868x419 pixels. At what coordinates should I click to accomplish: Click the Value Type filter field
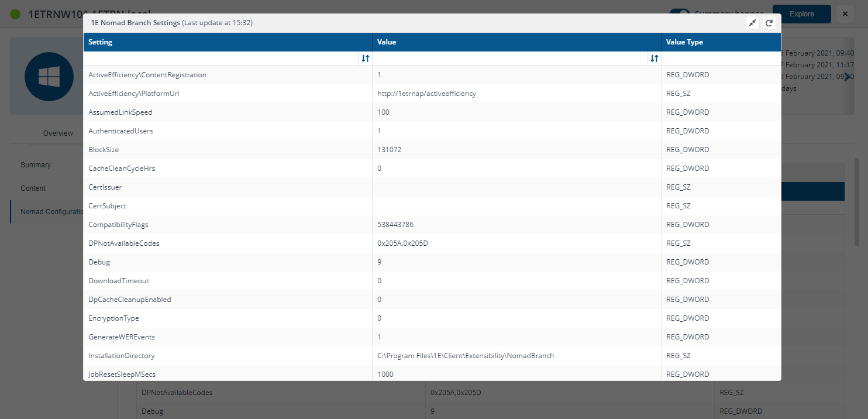coord(721,59)
